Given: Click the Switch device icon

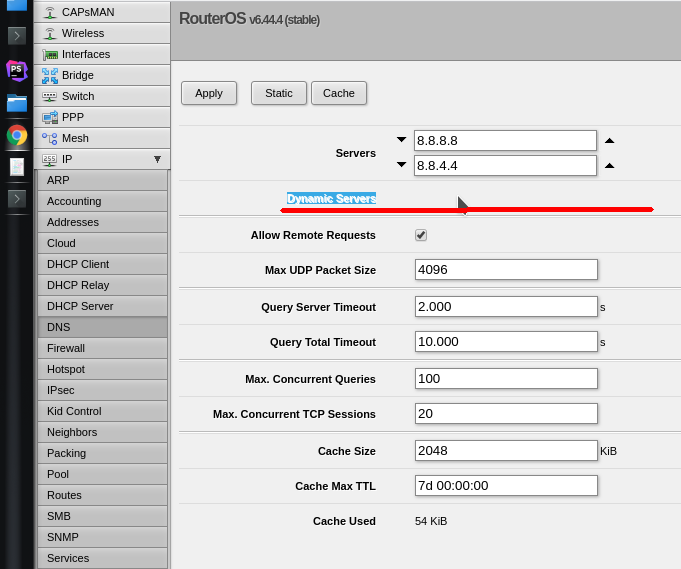Looking at the screenshot, I should click(50, 96).
